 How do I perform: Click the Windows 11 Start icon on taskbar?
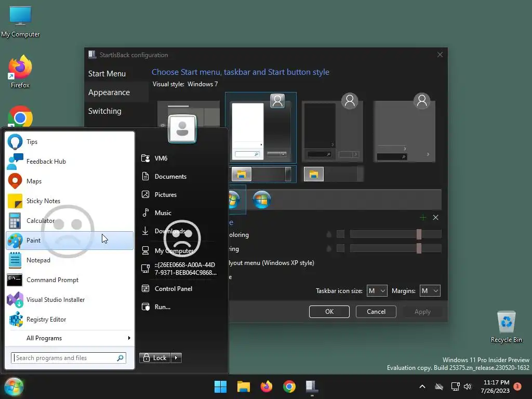click(220, 387)
